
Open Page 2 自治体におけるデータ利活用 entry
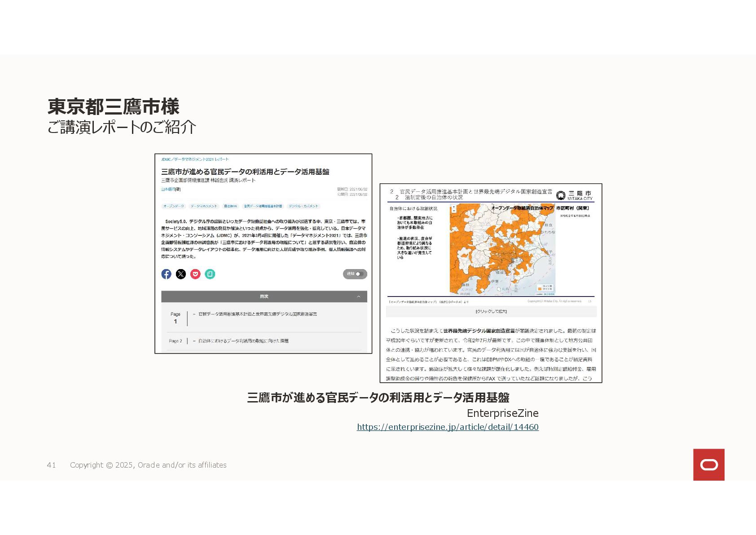264,341
